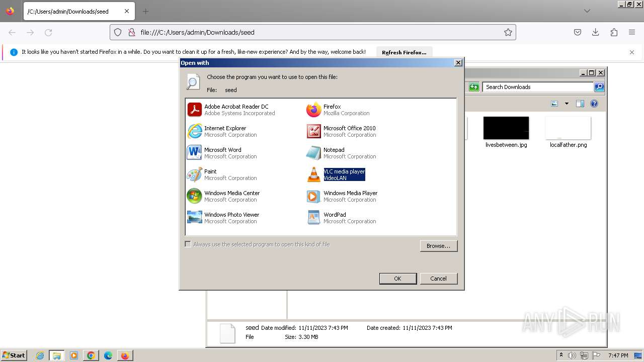Click the taskbar clock showing 7:47 PM

(x=618, y=355)
